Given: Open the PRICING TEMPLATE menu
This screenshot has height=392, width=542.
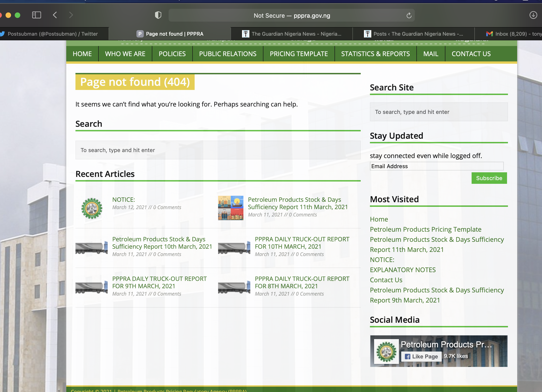Looking at the screenshot, I should click(x=299, y=54).
